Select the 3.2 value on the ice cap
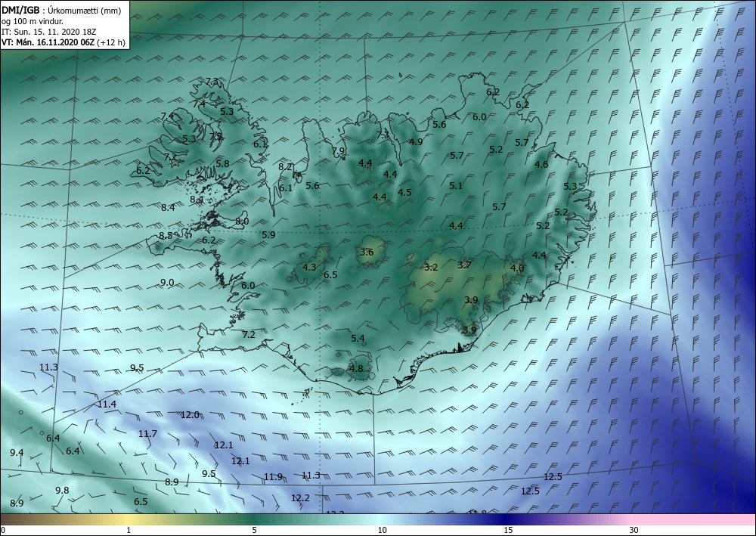 pos(431,267)
